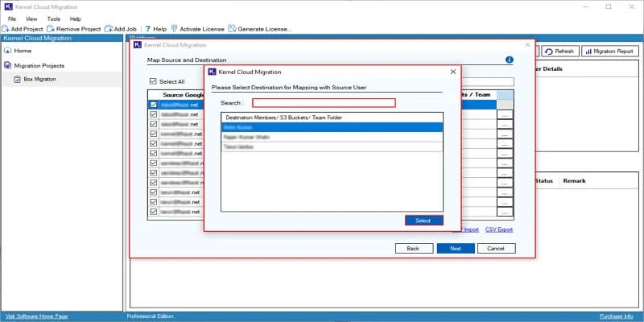Click the Cancel button

pyautogui.click(x=496, y=249)
